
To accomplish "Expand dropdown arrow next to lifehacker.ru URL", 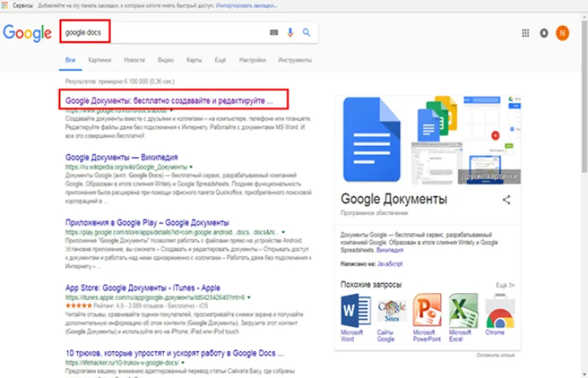I will 183,363.
